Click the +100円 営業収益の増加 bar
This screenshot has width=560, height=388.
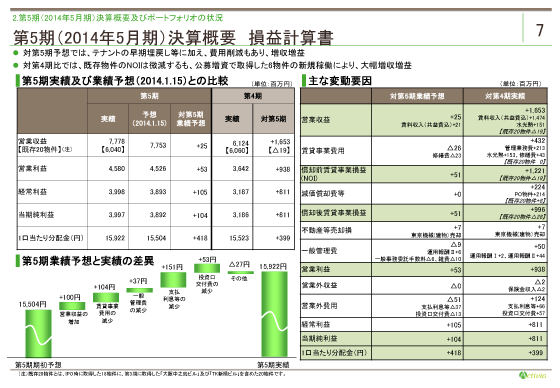pos(72,306)
